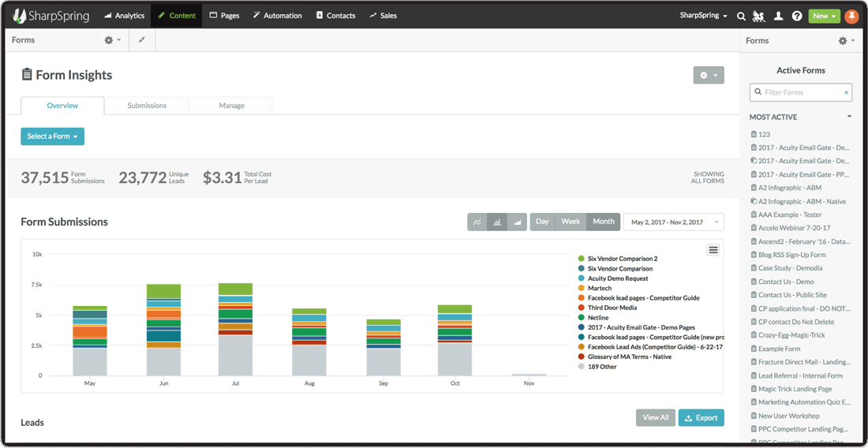Click the griffin icon in top bar
Viewport: 868px width, 448px height.
(759, 16)
